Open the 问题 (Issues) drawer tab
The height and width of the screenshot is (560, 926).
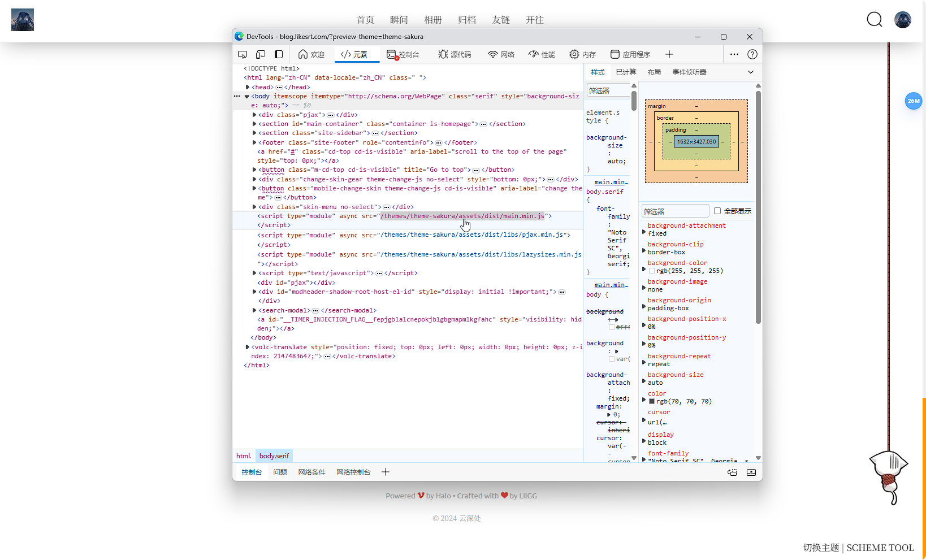point(280,472)
